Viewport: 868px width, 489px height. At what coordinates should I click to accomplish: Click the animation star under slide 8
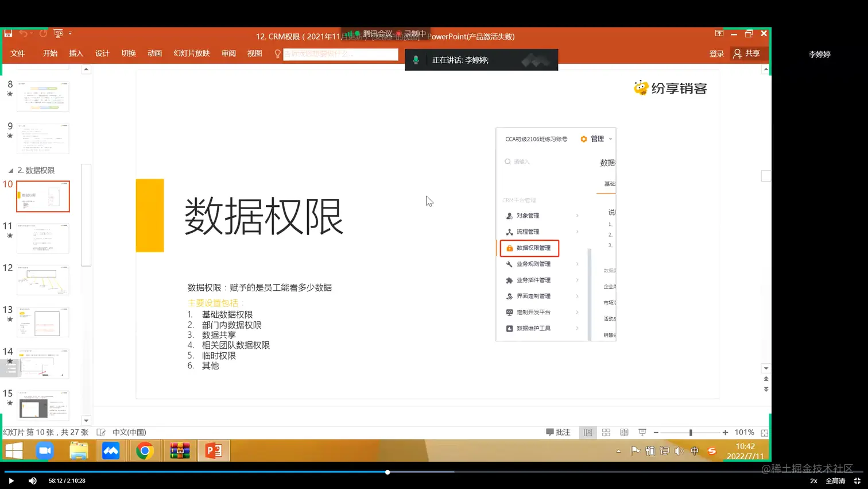[x=10, y=94]
